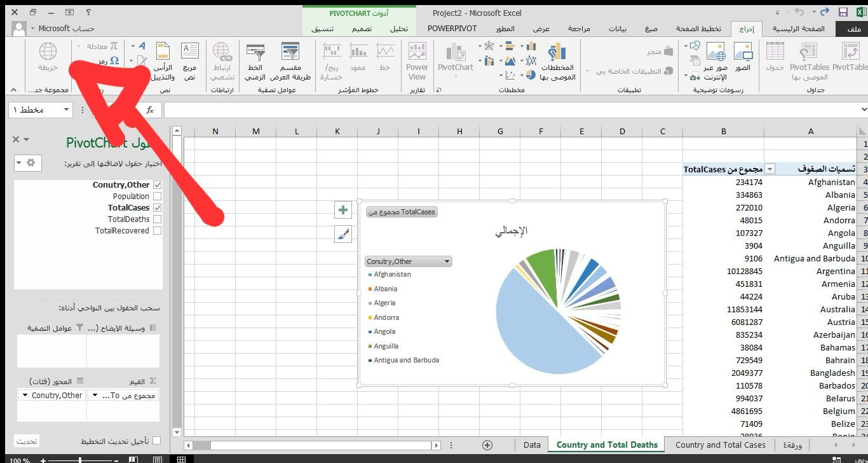Enable the TotalRecovered field checkbox
This screenshot has width=868, height=463.
pyautogui.click(x=157, y=231)
